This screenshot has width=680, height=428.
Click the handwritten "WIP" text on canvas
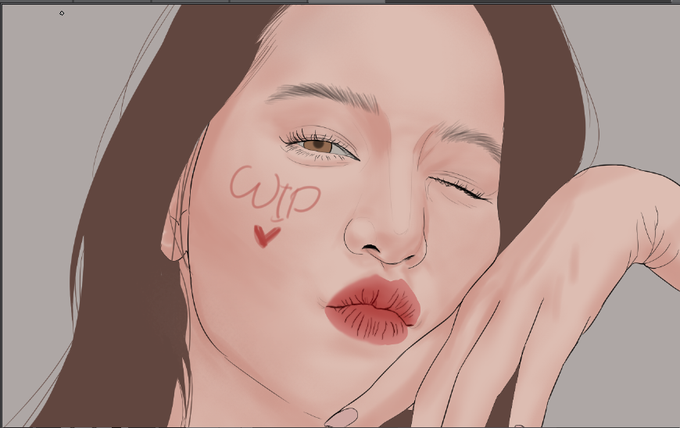click(275, 193)
